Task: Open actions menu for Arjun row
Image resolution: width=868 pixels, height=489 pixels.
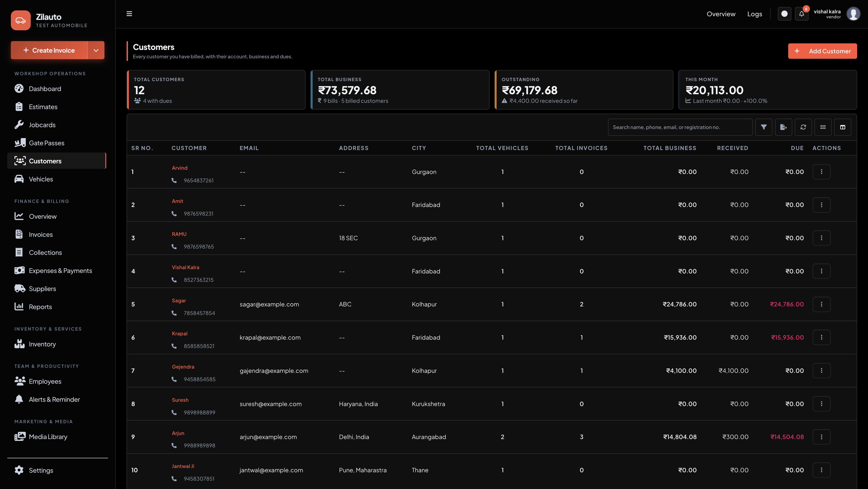Action: tap(821, 437)
